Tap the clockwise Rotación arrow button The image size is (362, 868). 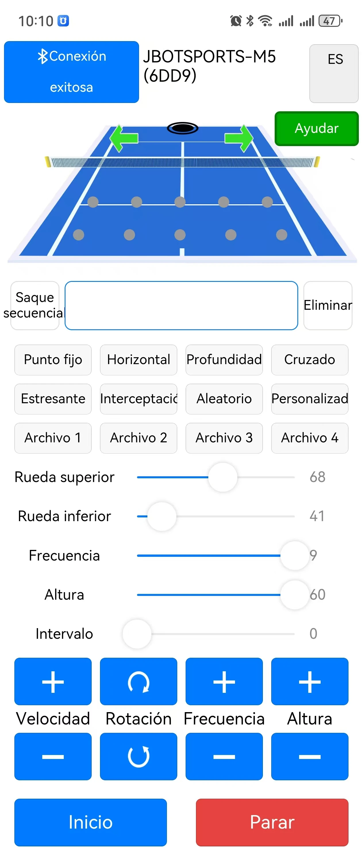[x=138, y=681]
